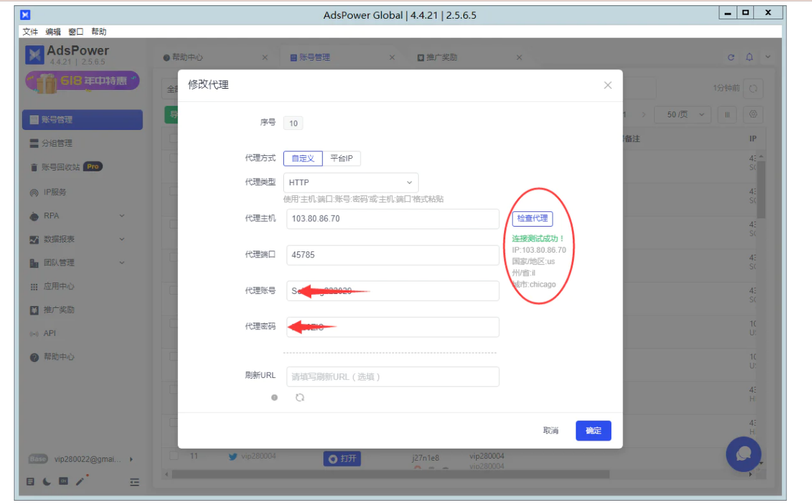Click the horizontal scrollbar of the table

coord(391,475)
